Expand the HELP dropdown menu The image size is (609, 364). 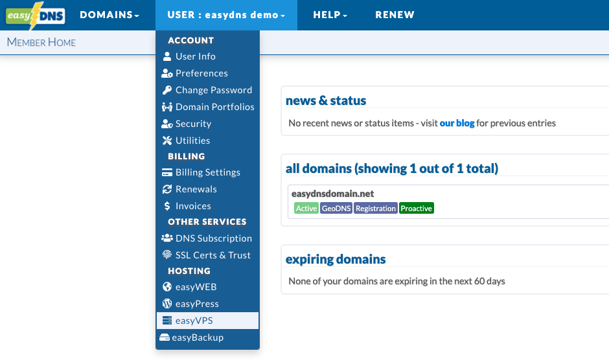[330, 15]
